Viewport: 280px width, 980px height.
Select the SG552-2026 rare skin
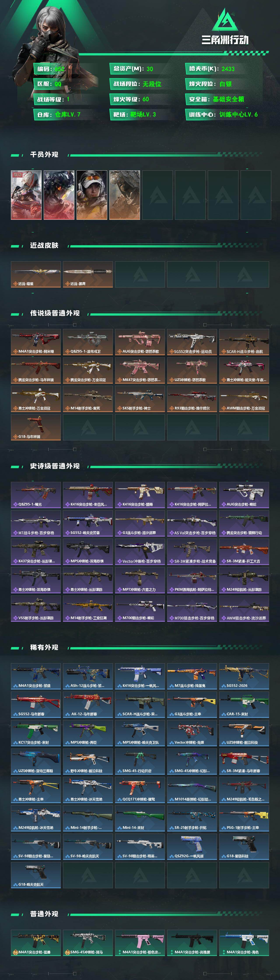tap(244, 676)
